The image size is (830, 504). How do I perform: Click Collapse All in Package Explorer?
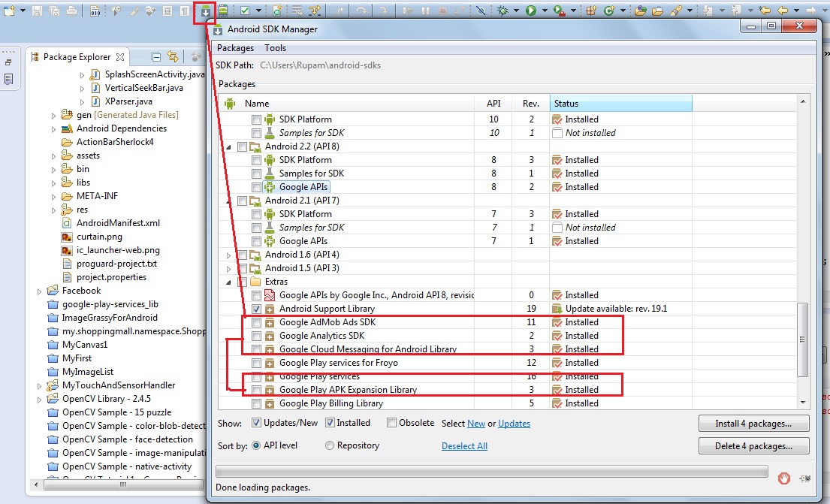tap(155, 56)
